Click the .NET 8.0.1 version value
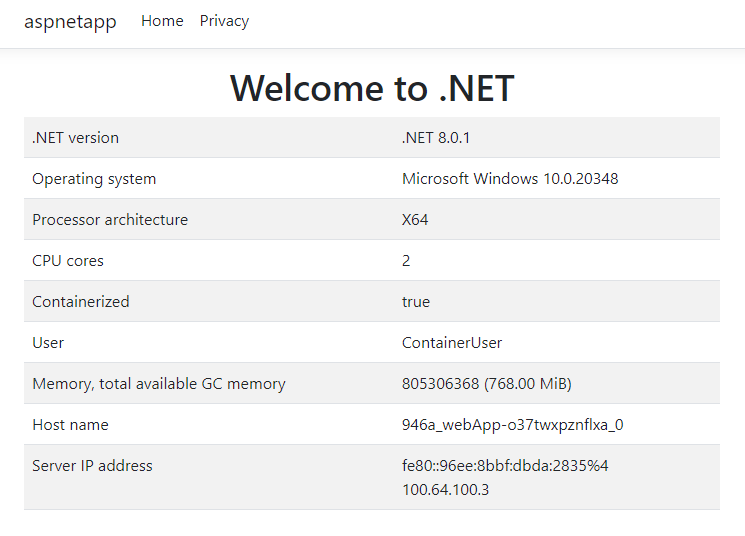Image resolution: width=745 pixels, height=536 pixels. (436, 138)
